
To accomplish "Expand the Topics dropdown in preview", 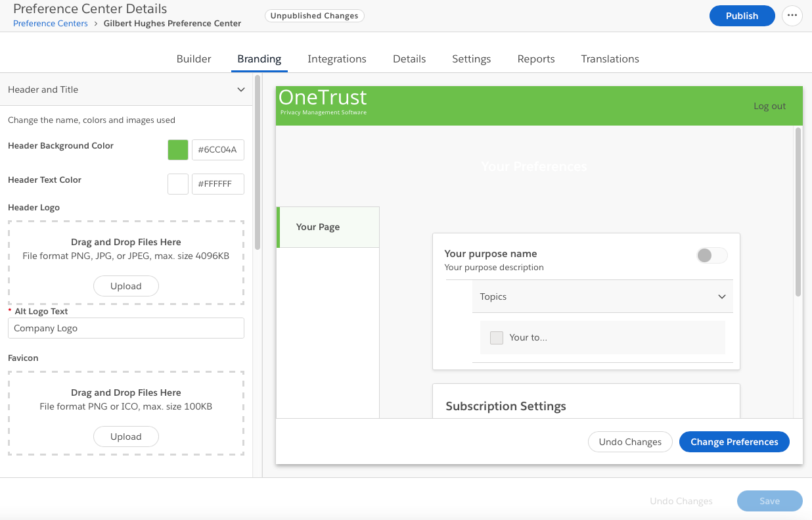I will (721, 297).
